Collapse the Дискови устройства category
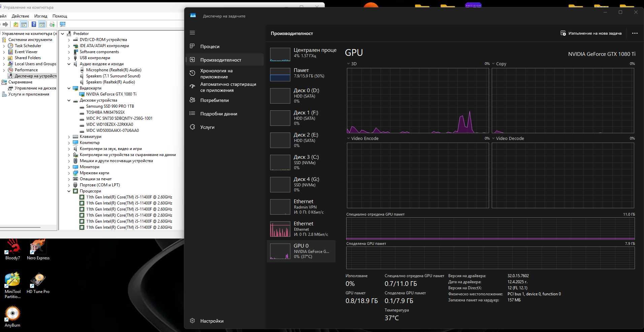Viewport: 644px width, 332px height. 69,101
